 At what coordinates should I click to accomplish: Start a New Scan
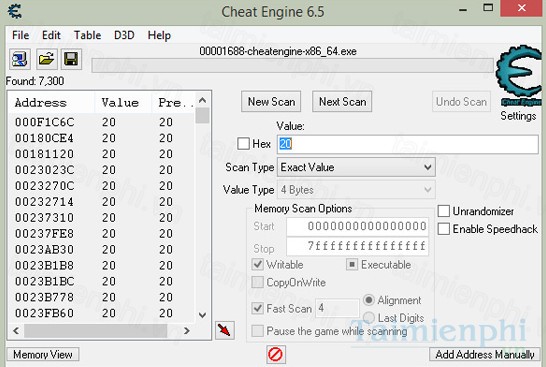click(x=271, y=102)
